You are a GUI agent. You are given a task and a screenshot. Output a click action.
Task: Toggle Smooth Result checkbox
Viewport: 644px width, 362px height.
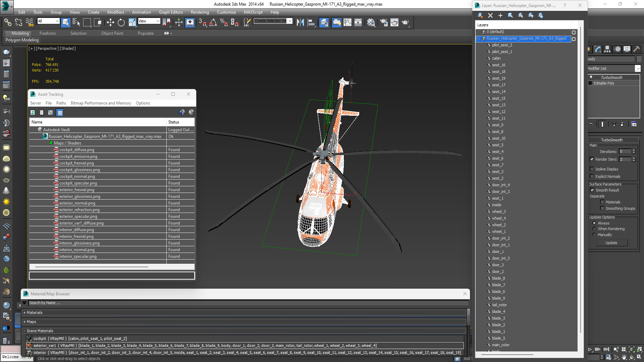point(592,190)
